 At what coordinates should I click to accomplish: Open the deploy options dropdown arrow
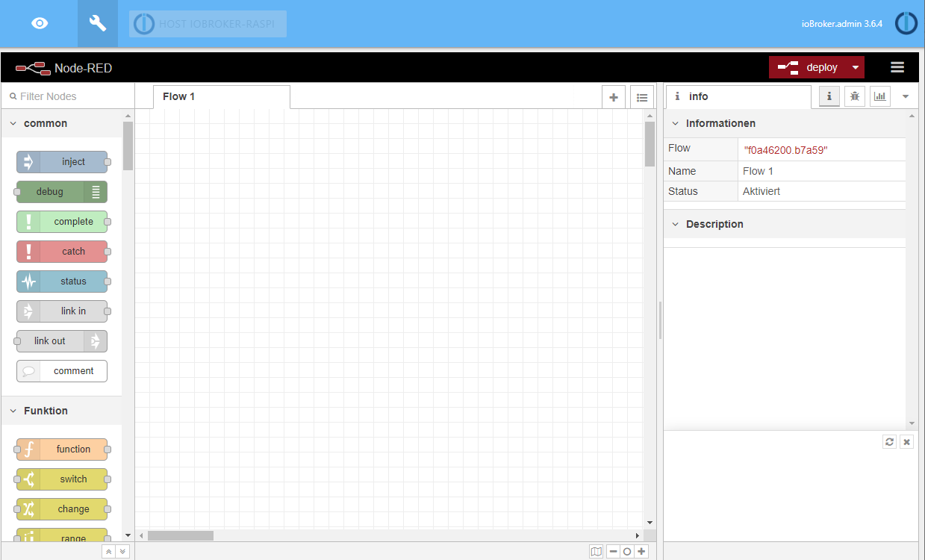(856, 67)
